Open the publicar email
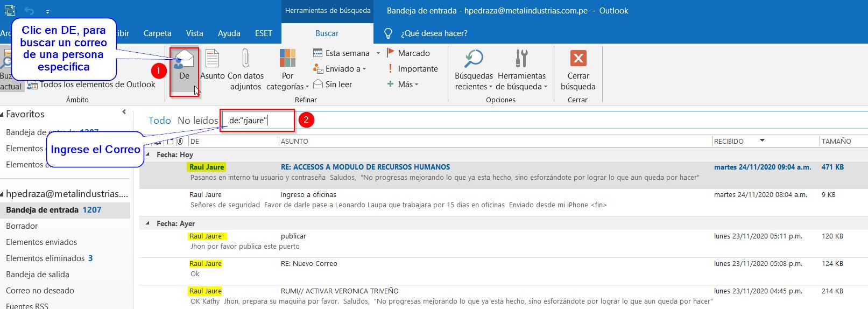 503,241
